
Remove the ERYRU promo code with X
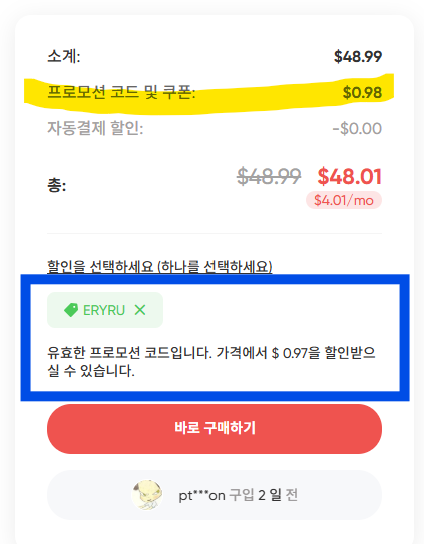(140, 310)
